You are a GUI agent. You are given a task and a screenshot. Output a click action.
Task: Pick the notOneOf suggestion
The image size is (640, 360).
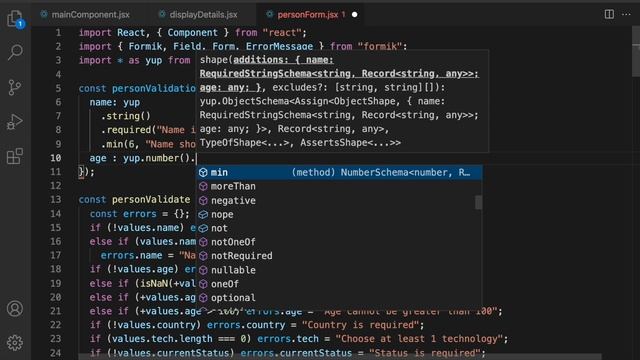[x=339, y=242]
